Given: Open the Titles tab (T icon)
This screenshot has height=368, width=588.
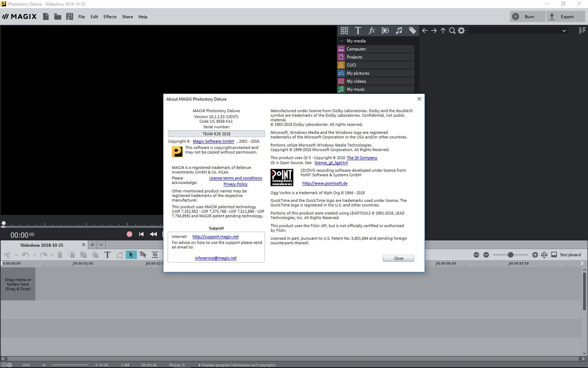Looking at the screenshot, I should pos(358,30).
